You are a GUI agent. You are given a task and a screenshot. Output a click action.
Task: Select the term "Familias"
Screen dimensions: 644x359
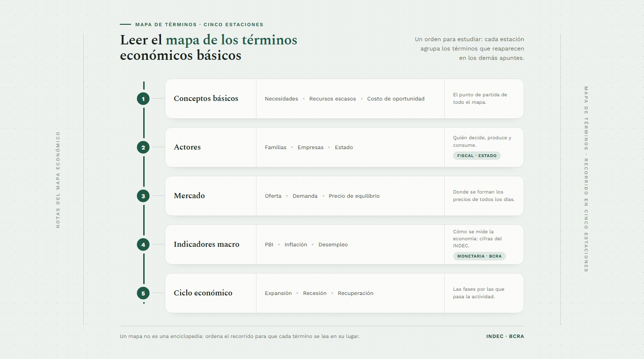point(276,147)
